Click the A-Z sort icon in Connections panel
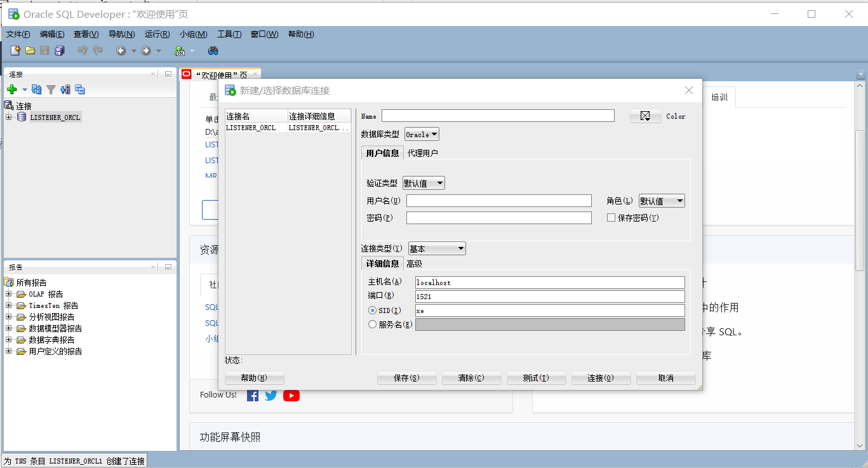868x468 pixels. coord(65,90)
